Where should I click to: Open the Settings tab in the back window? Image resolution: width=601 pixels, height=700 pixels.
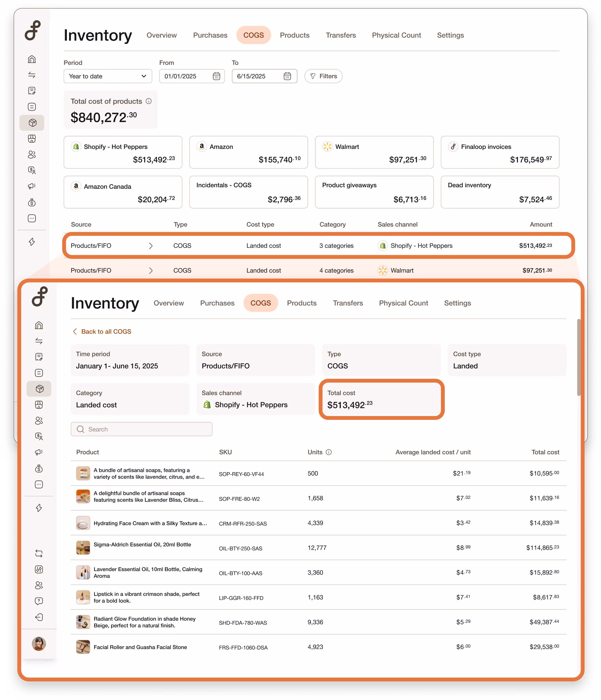click(450, 35)
